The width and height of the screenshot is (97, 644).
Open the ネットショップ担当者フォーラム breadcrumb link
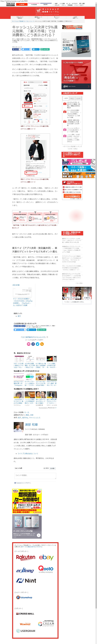[20, 21]
